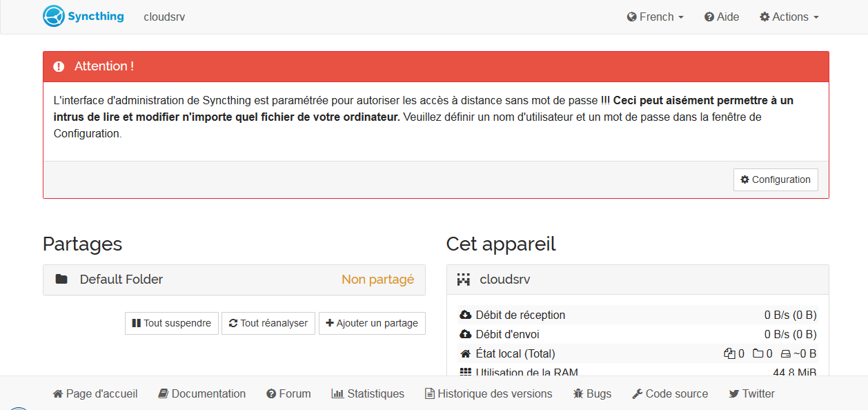Click Tout réanalyser to rescan all
868x410 pixels.
point(268,323)
